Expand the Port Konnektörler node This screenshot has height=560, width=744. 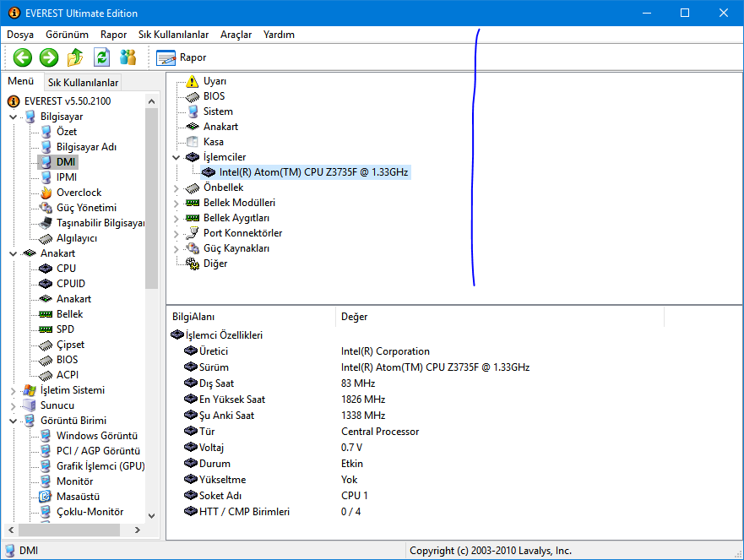click(x=176, y=233)
